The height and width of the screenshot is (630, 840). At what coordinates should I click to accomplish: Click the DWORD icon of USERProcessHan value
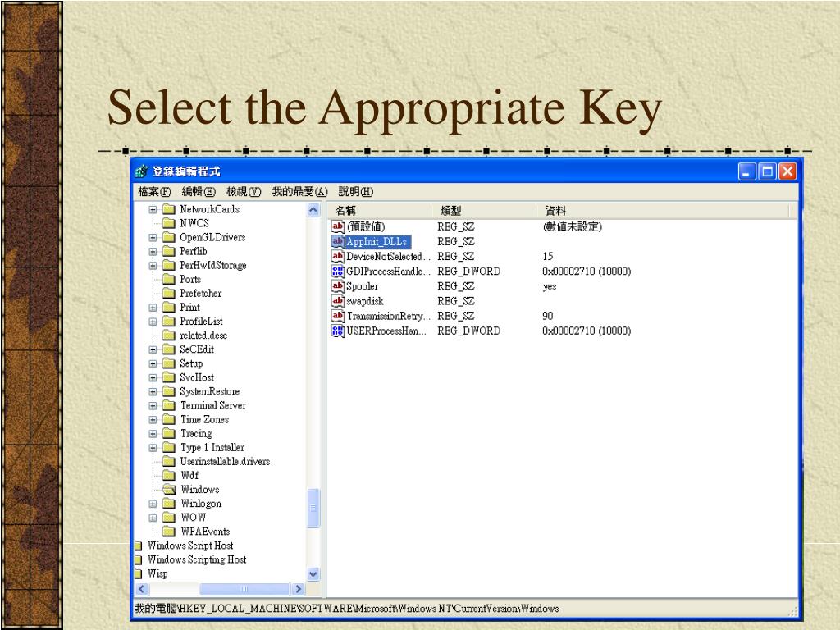click(338, 331)
